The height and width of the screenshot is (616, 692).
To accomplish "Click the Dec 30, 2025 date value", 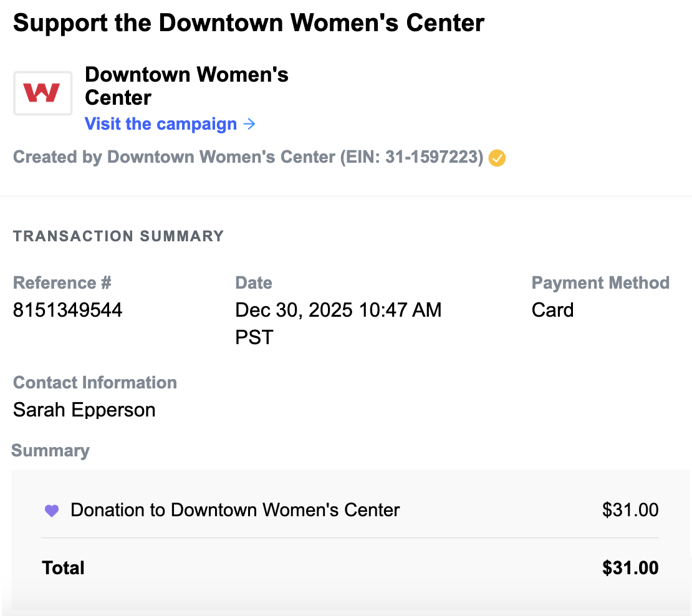I will [338, 310].
